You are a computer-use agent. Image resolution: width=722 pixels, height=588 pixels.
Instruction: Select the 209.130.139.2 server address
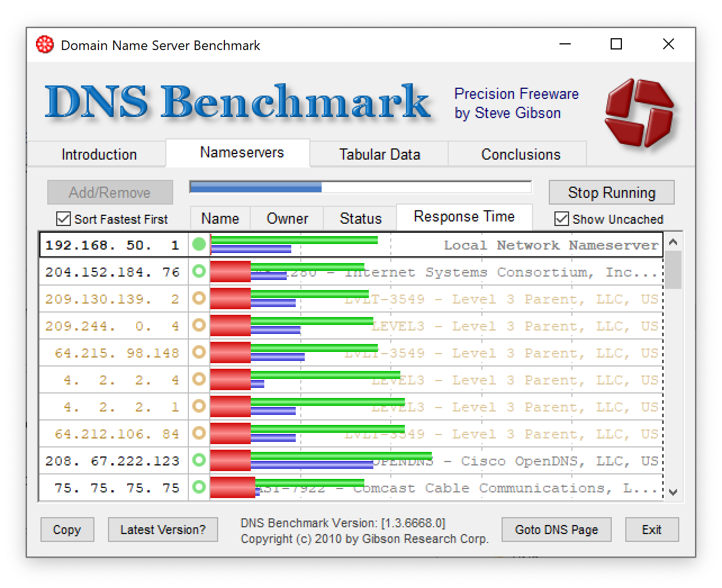[112, 299]
